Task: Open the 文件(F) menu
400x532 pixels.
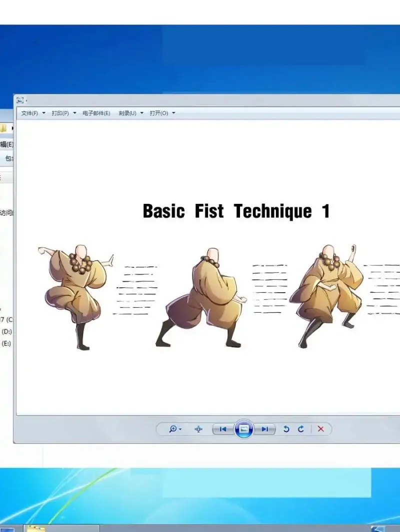Action: pos(29,113)
